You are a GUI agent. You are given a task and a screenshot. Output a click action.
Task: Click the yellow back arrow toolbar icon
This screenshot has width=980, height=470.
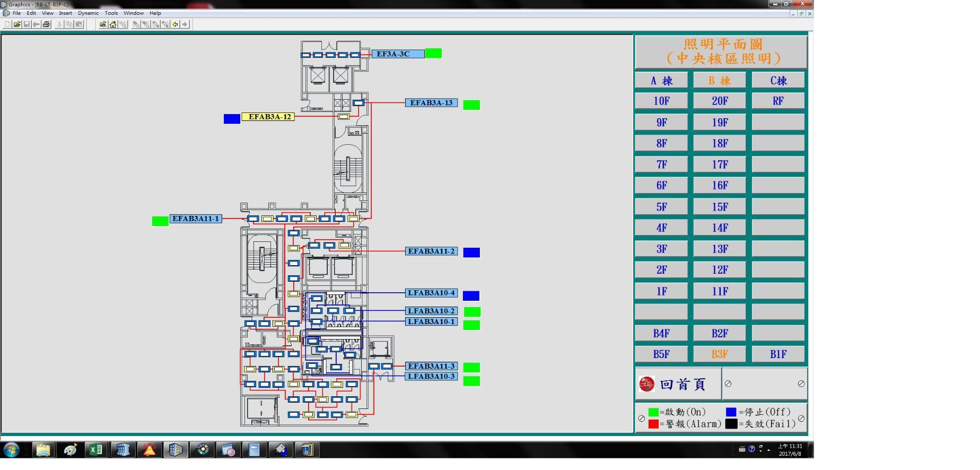(176, 24)
